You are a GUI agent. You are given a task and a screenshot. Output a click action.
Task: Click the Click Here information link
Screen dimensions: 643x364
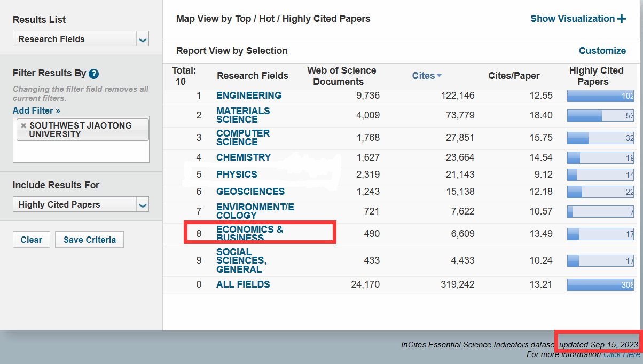coord(622,354)
